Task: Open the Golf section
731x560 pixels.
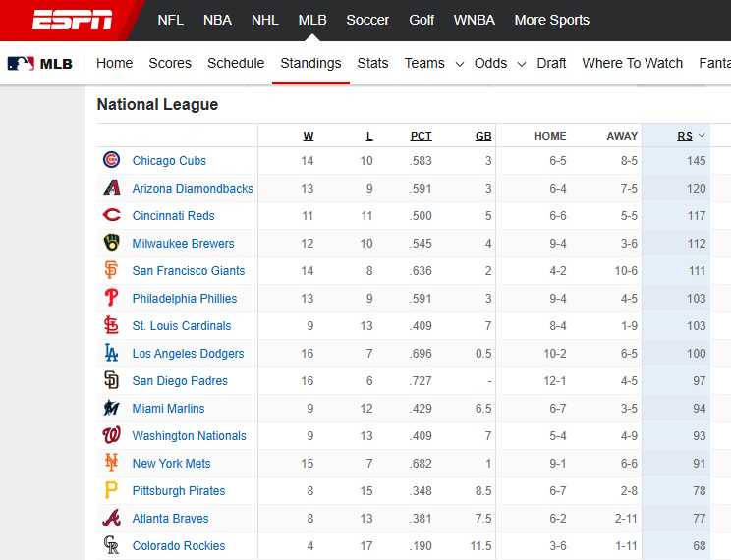Action: click(422, 20)
